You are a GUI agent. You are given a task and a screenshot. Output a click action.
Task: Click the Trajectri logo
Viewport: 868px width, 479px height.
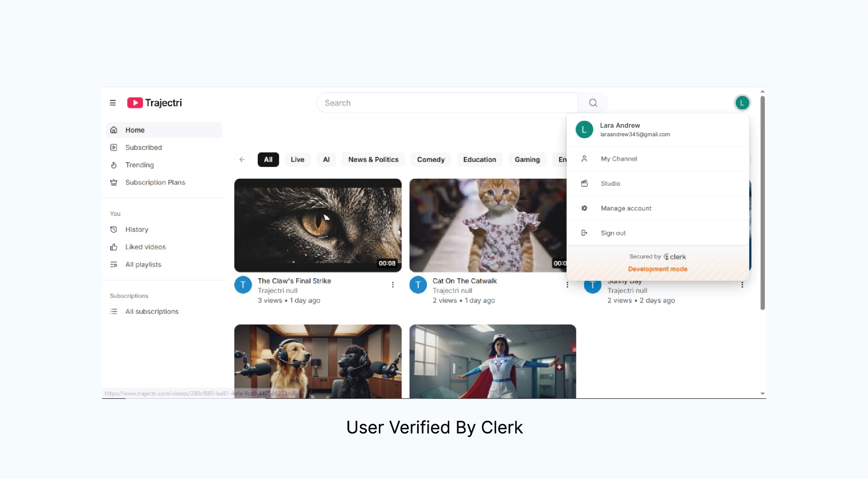tap(155, 103)
